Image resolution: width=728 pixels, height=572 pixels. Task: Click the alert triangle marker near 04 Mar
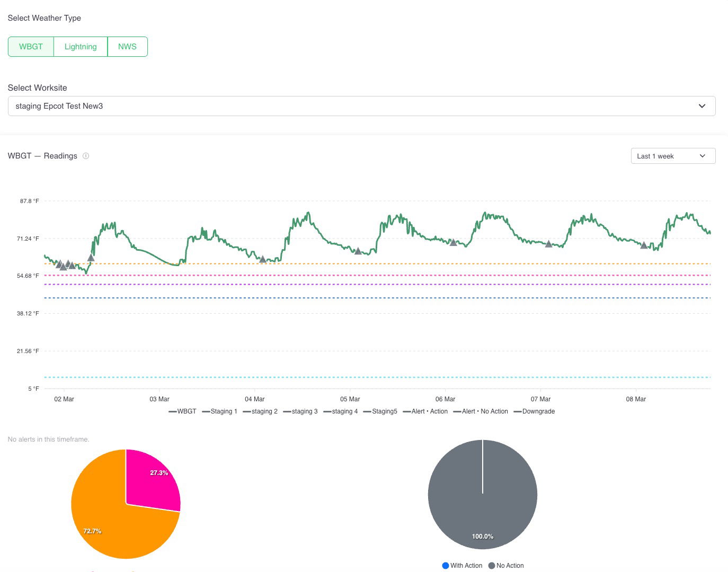[262, 259]
